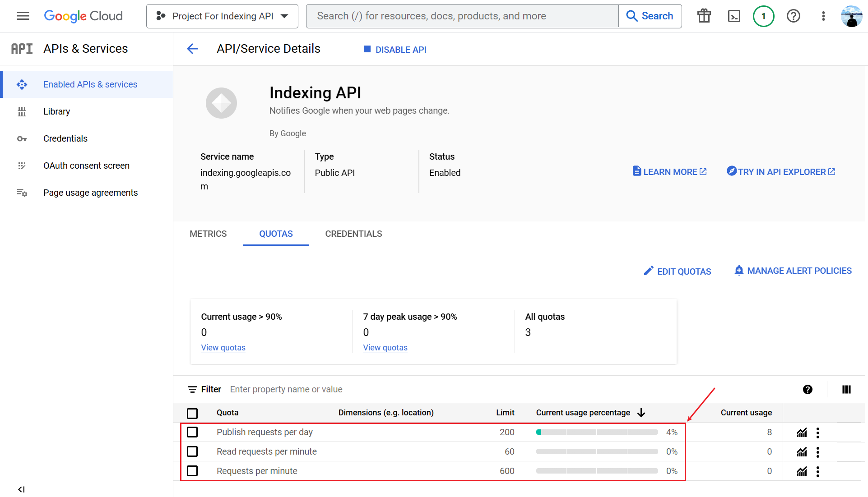
Task: Open the main hamburger navigation menu
Action: coord(23,16)
